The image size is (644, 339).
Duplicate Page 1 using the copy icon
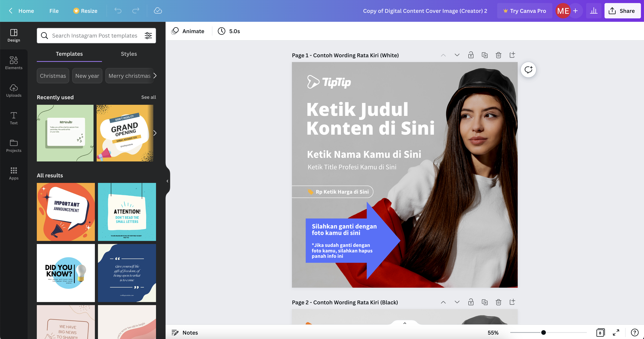[485, 55]
